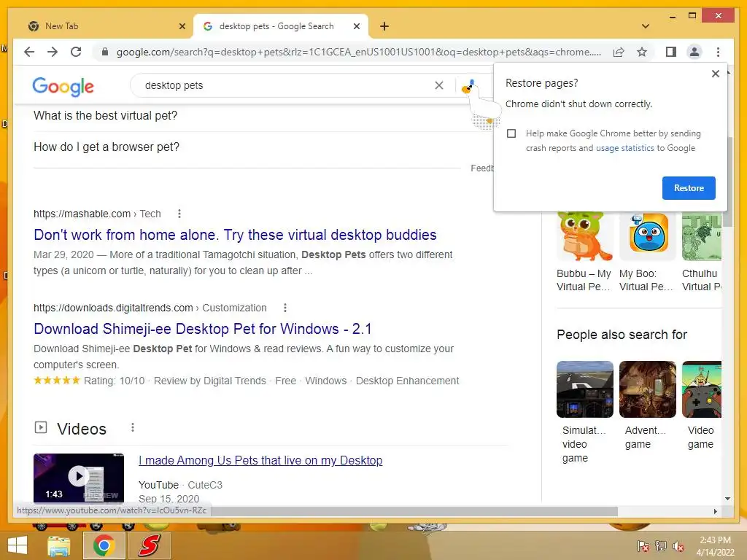Play the Among Us Pets video thumbnail
Screen dimensions: 747x560
79,478
